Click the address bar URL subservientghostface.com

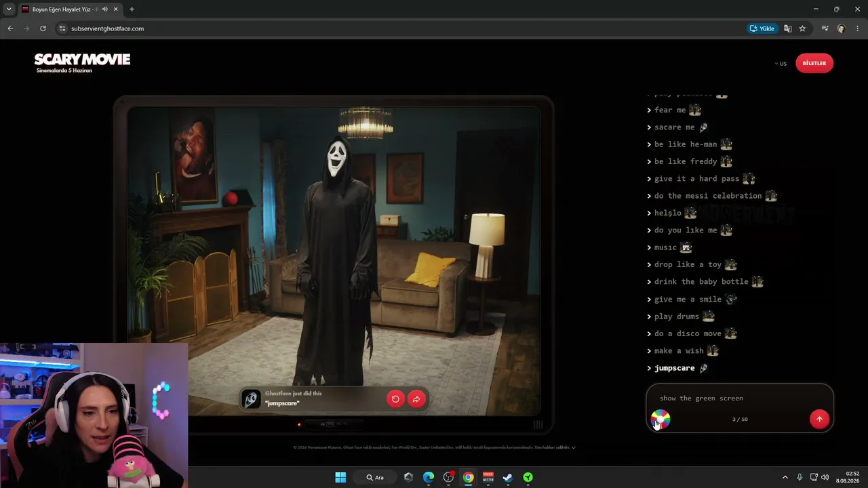pyautogui.click(x=107, y=28)
